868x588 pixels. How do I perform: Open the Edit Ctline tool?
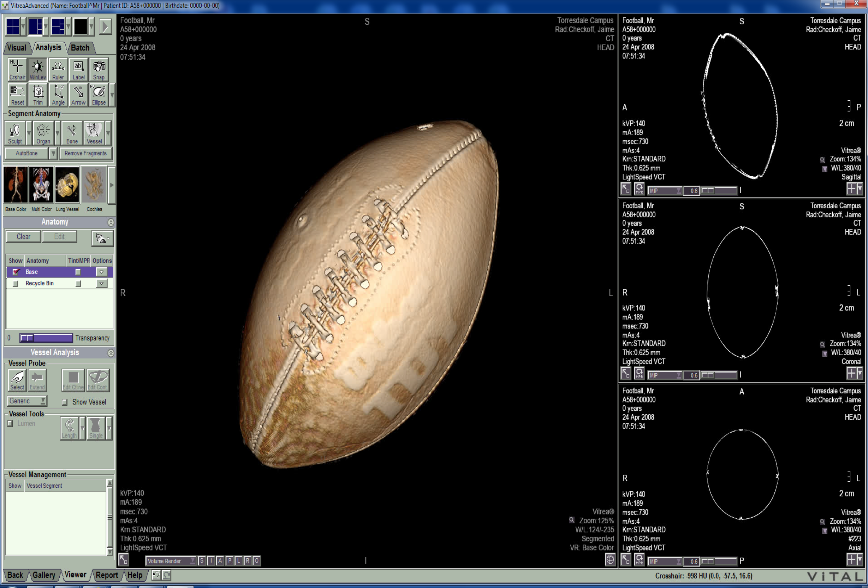pos(73,380)
